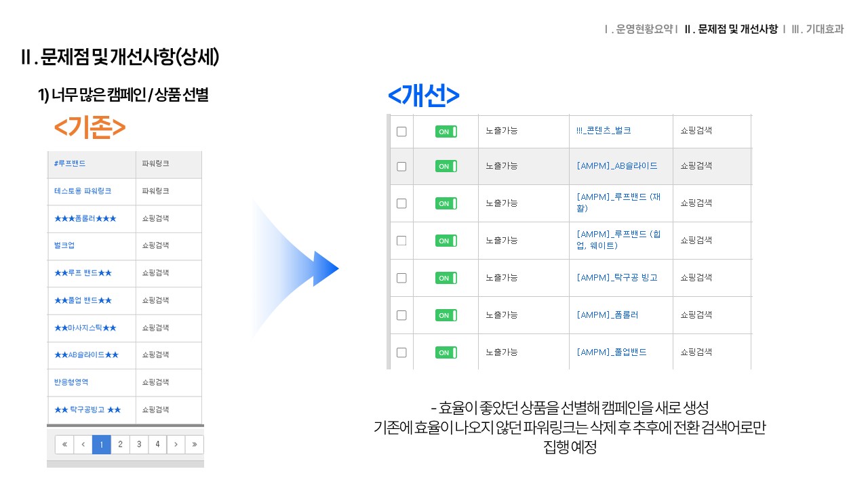Screen dimensions: 868x488
Task: Open the 테스트용 파워링크 campaign
Action: [83, 191]
